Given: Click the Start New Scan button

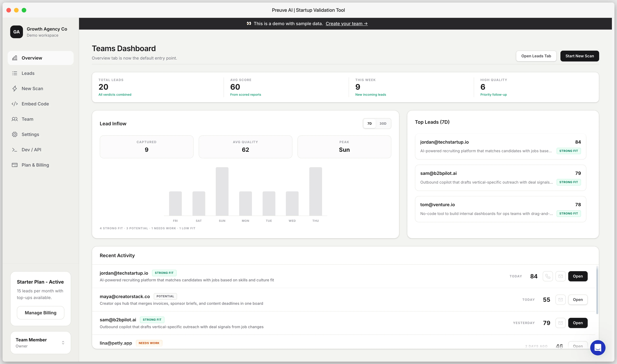Looking at the screenshot, I should click(x=579, y=56).
